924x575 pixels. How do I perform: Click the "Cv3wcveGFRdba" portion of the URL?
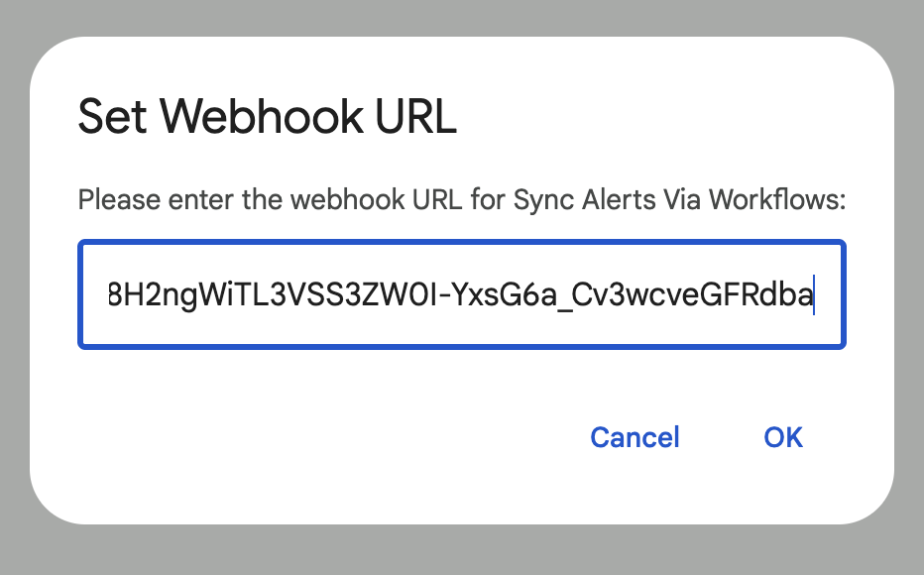tap(694, 294)
